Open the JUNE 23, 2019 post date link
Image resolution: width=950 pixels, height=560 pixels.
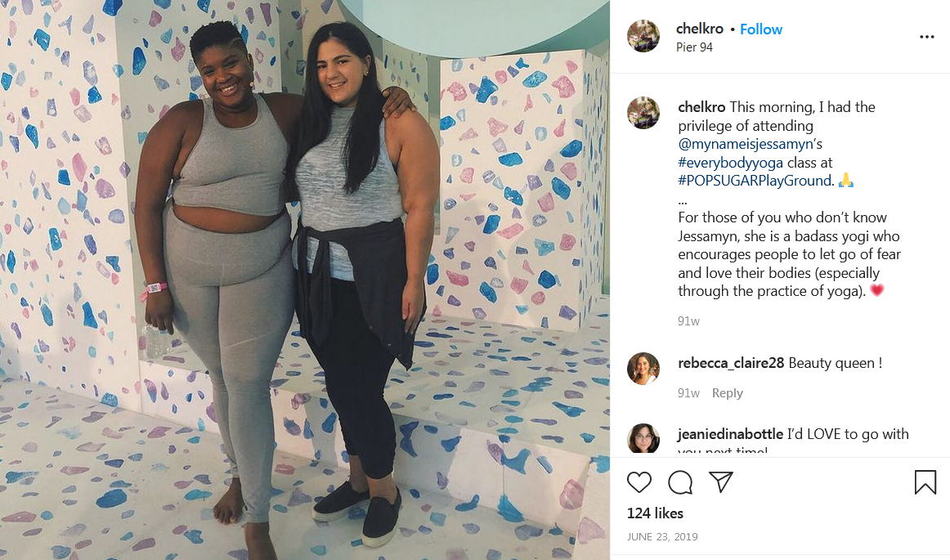tap(662, 536)
